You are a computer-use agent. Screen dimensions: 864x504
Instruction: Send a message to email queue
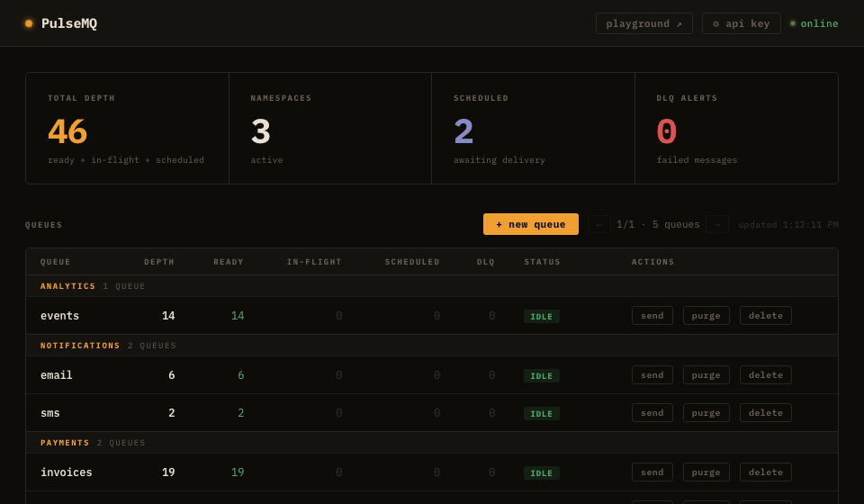point(652,375)
